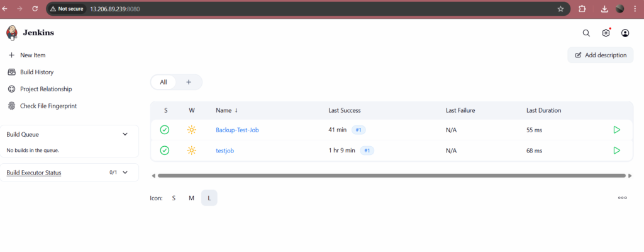Open user account profile icon
644x252 pixels.
(625, 33)
